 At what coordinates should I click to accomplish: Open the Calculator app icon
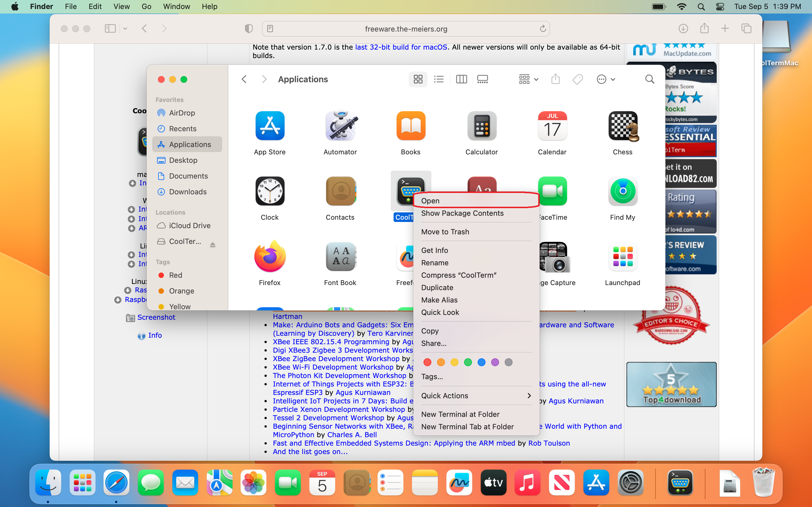click(481, 126)
